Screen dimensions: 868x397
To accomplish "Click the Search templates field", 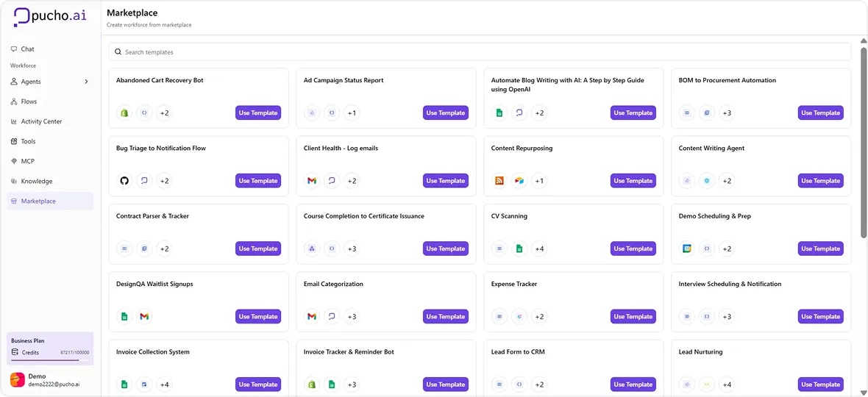I will tap(480, 52).
